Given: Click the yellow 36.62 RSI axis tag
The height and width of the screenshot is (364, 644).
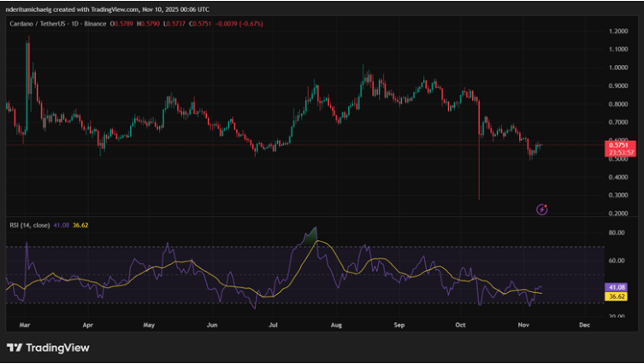Looking at the screenshot, I should 617,296.
